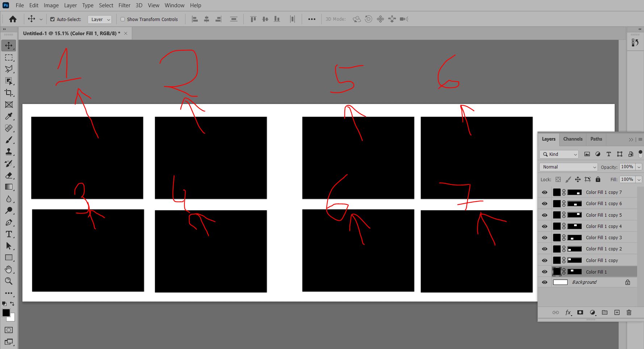Click the Delete layer trash icon
644x349 pixels.
(x=629, y=312)
